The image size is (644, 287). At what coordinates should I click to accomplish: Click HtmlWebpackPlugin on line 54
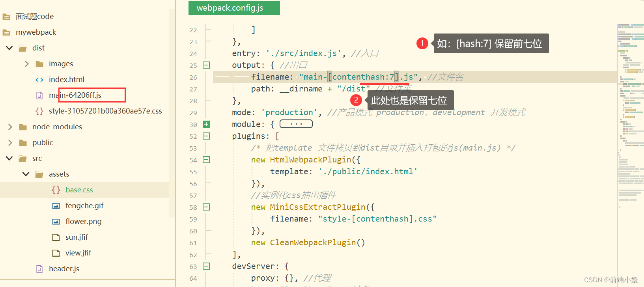[311, 160]
